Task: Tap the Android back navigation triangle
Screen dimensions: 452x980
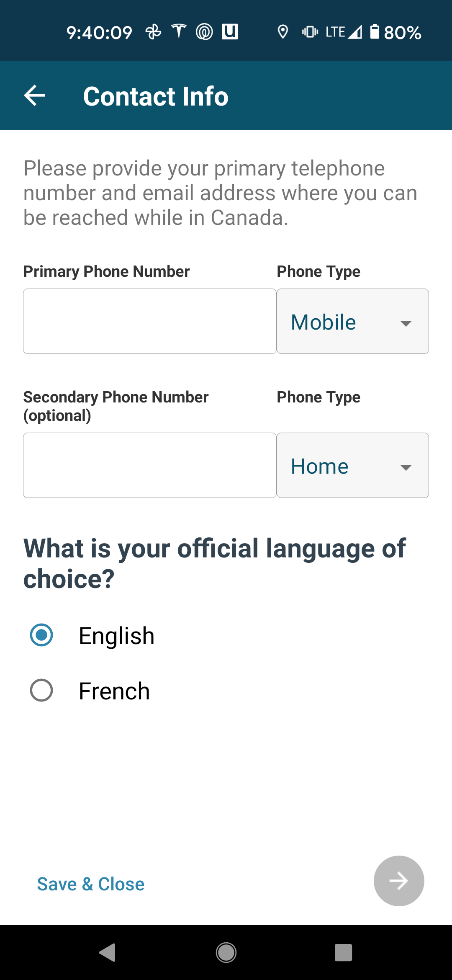Action: pyautogui.click(x=108, y=952)
